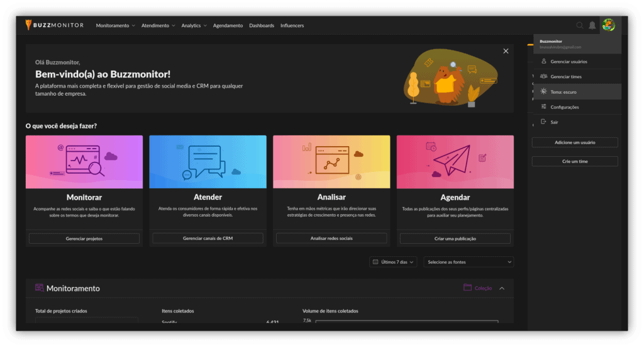Click the notifications bell icon

click(x=592, y=25)
